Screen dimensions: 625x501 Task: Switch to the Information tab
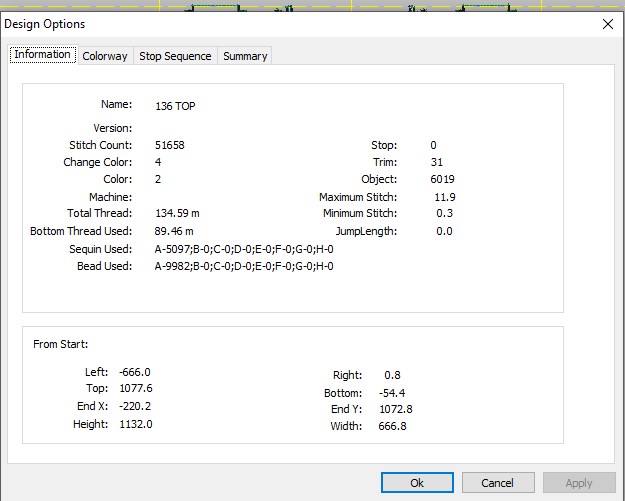point(43,54)
